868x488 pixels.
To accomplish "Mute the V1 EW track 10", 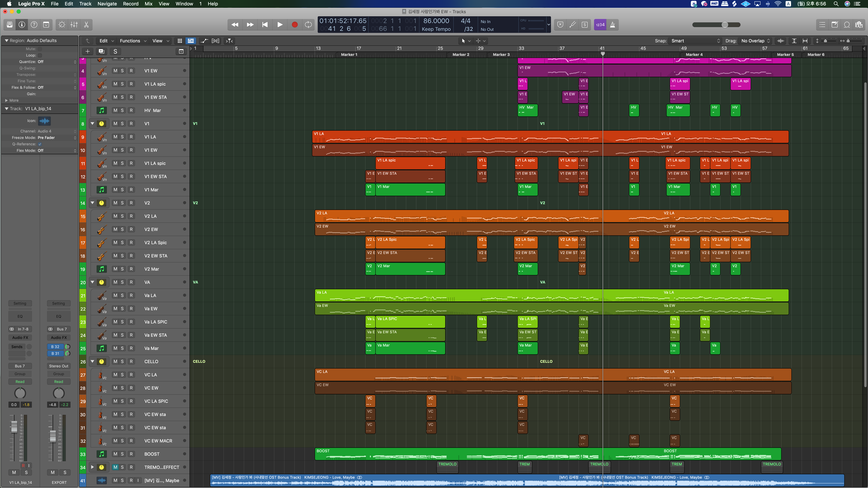I will (x=115, y=150).
